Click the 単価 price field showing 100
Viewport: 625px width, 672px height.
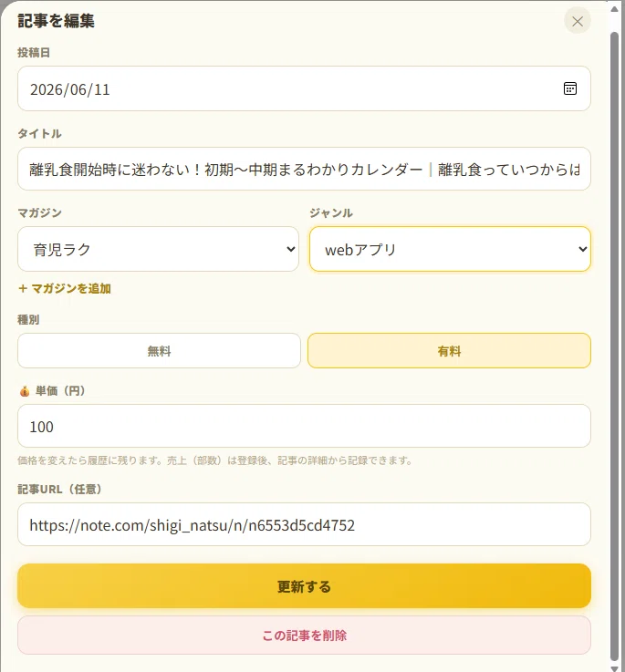[304, 426]
